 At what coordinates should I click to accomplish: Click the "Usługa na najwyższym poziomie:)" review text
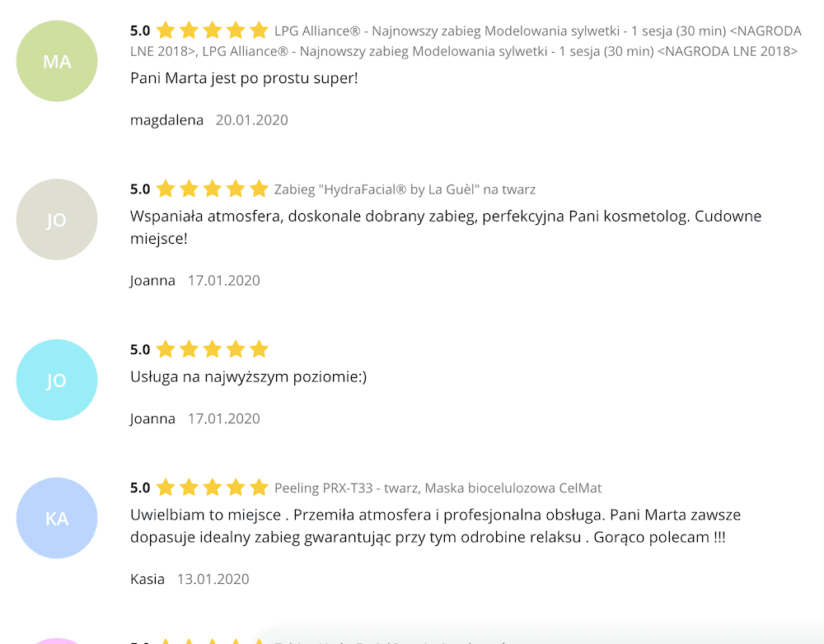(248, 377)
